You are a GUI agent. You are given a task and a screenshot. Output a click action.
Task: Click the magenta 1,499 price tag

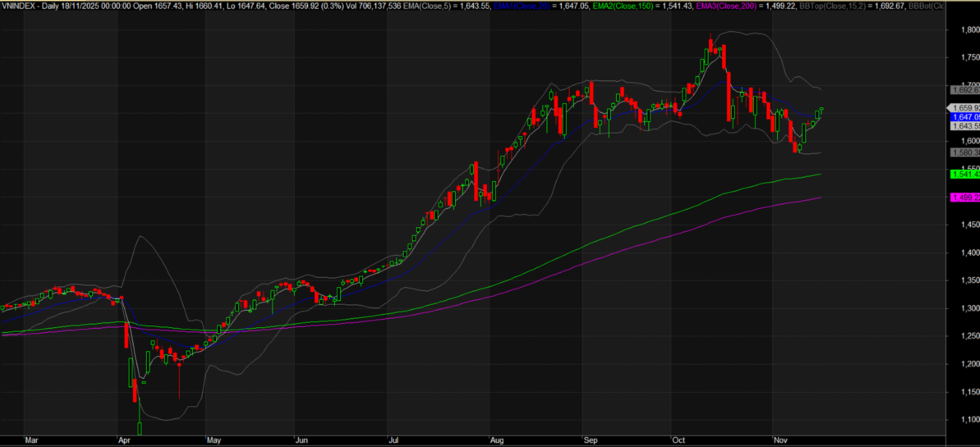pos(965,197)
